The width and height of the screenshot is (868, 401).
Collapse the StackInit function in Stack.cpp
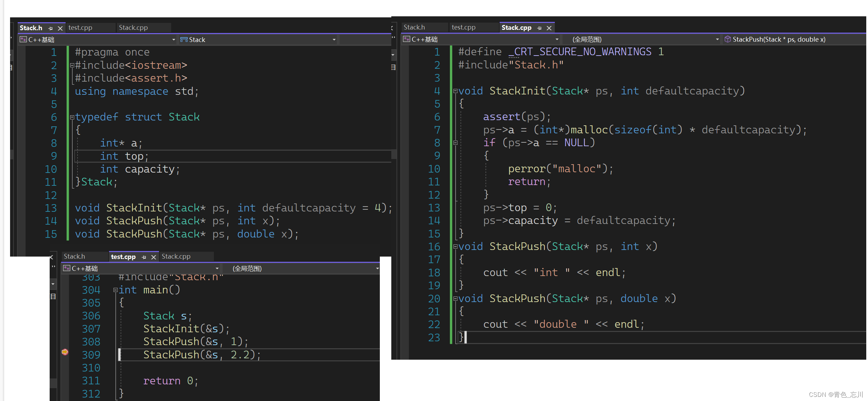tap(456, 91)
